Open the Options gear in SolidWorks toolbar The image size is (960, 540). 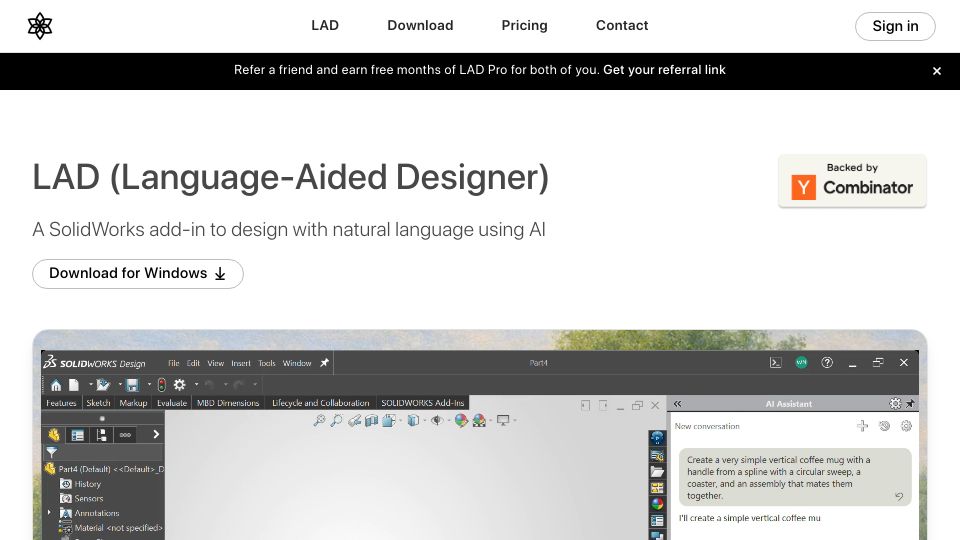(179, 385)
